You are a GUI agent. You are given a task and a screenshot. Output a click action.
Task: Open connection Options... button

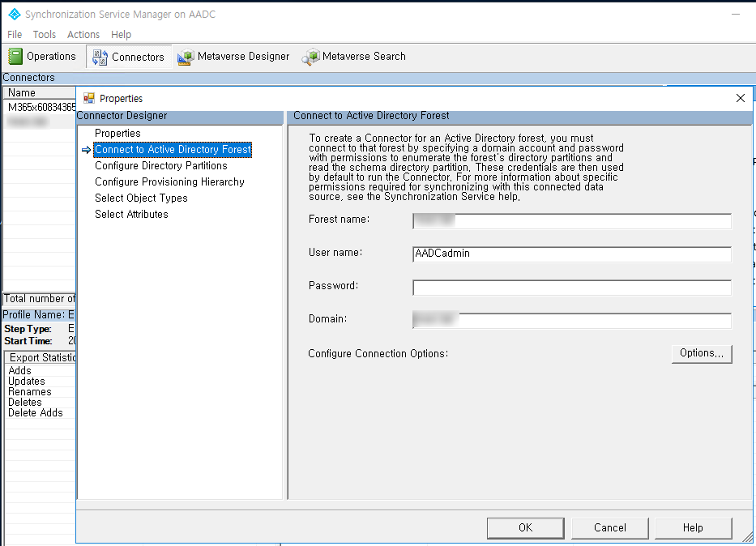pyautogui.click(x=702, y=353)
